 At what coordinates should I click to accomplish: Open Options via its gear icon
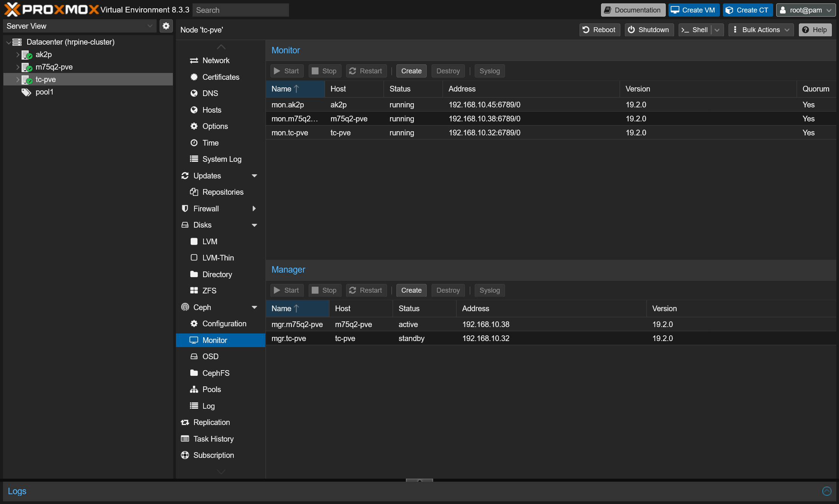click(194, 126)
